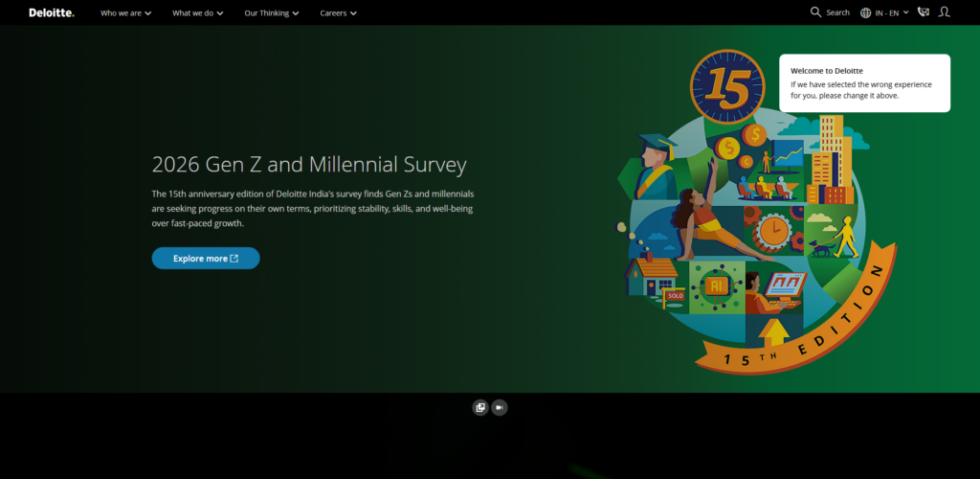Click the 15th Edition hero illustration
The image size is (980, 479).
tap(756, 213)
